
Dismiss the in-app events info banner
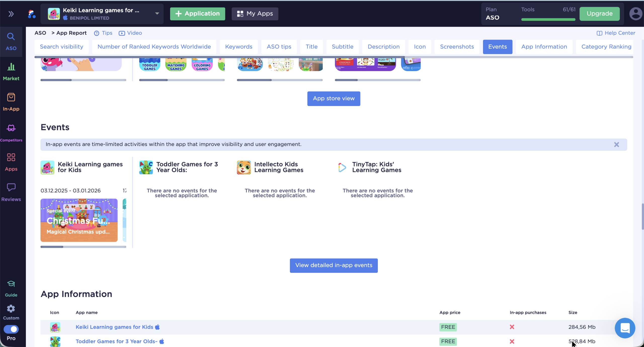pyautogui.click(x=616, y=145)
